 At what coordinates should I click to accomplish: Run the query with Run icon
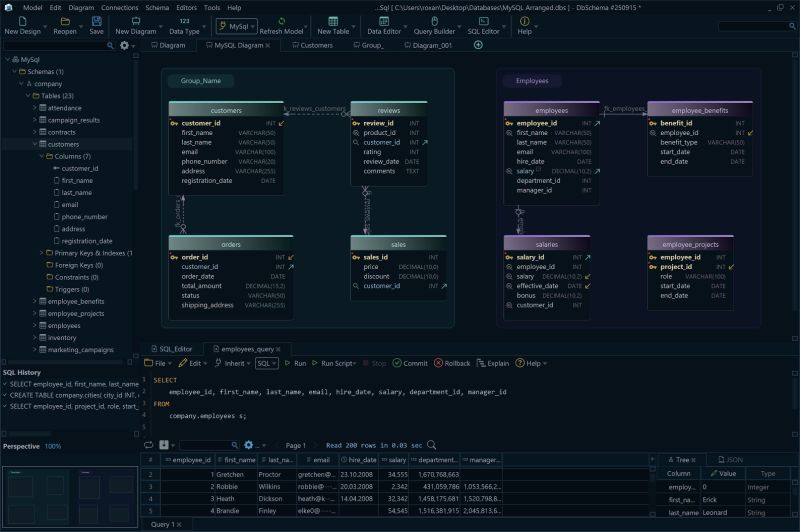[x=287, y=363]
